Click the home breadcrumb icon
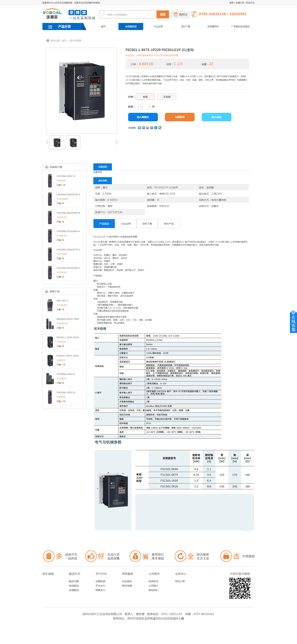 [x=48, y=40]
